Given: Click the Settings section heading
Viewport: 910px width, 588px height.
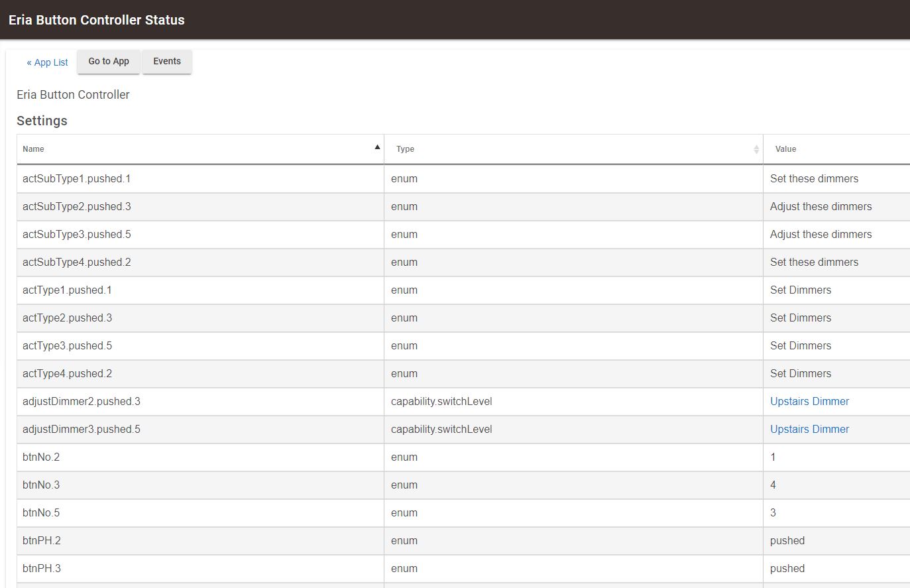Looking at the screenshot, I should pyautogui.click(x=42, y=121).
